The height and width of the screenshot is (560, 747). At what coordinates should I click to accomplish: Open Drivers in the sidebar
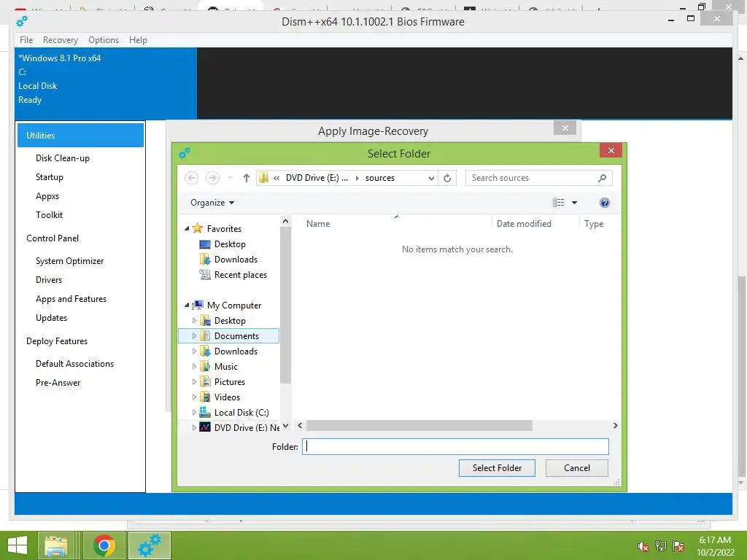pyautogui.click(x=49, y=280)
